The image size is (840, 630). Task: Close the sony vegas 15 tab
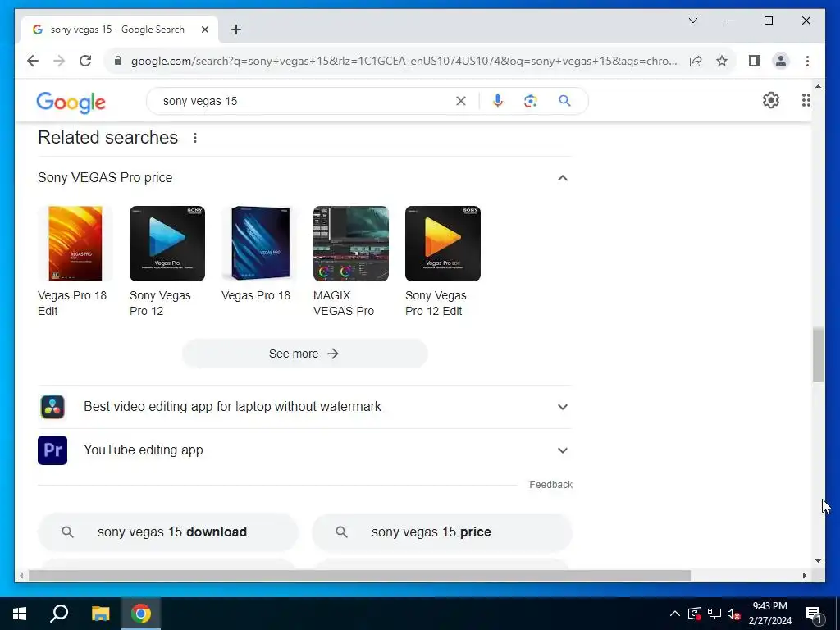[x=204, y=30]
